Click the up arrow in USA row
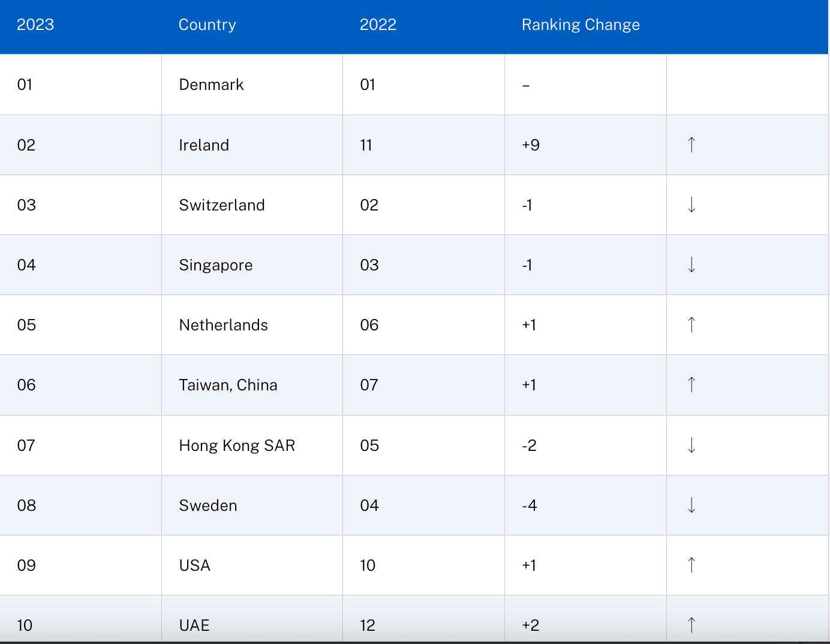Viewport: 830px width, 644px height. (691, 565)
